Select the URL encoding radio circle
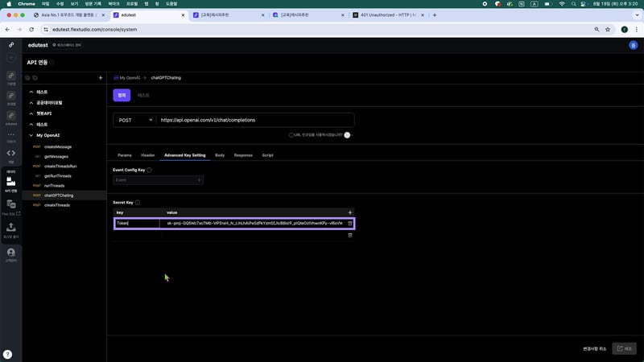 point(291,135)
